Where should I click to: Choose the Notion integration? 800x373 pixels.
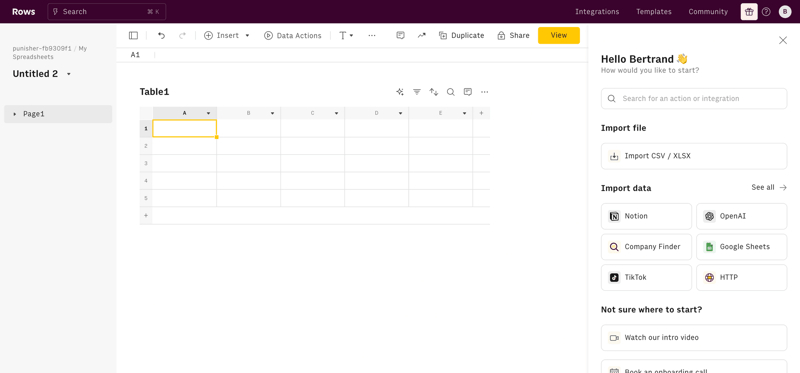pyautogui.click(x=646, y=216)
